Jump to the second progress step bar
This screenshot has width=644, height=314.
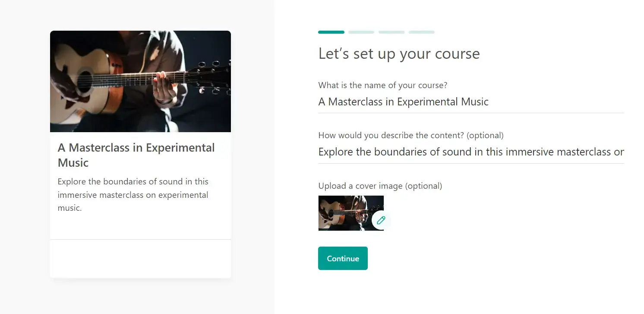[361, 32]
